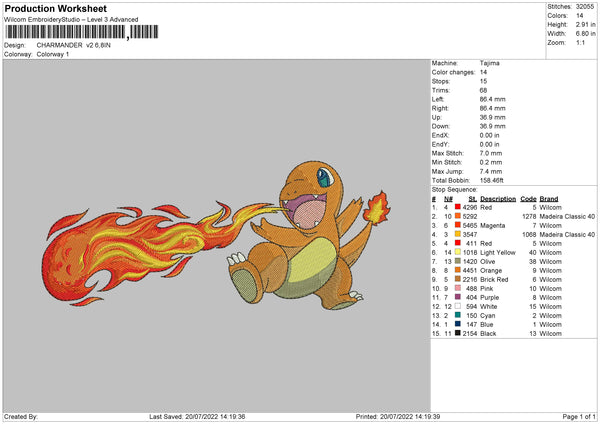
Task: Click the 'EndY:' label
Action: (x=440, y=144)
